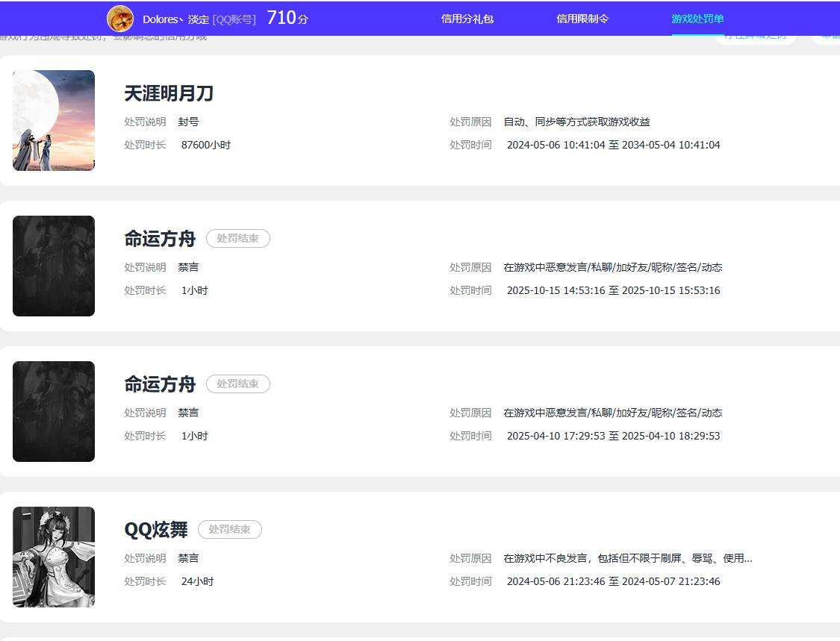Click 1小时 duration in 2025-10-15 entry

(x=194, y=290)
